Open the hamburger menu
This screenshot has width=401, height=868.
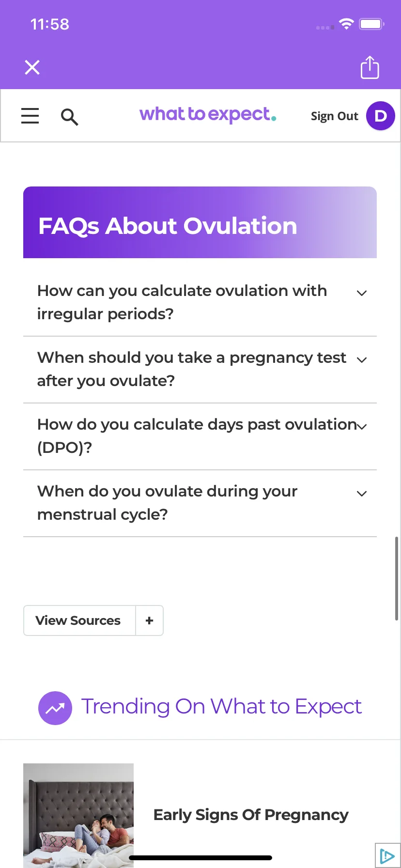30,116
